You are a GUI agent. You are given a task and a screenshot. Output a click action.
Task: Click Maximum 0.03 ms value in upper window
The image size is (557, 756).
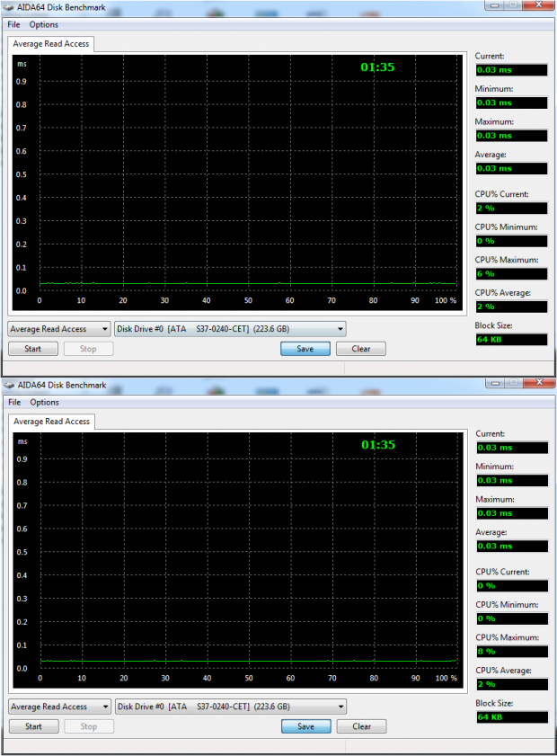512,136
